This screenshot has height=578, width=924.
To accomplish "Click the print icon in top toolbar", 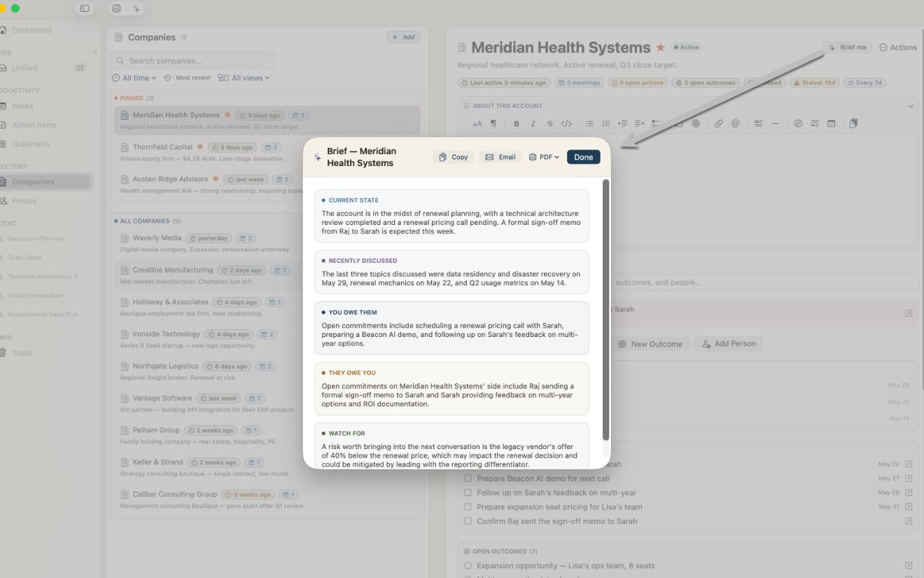I will coord(116,8).
